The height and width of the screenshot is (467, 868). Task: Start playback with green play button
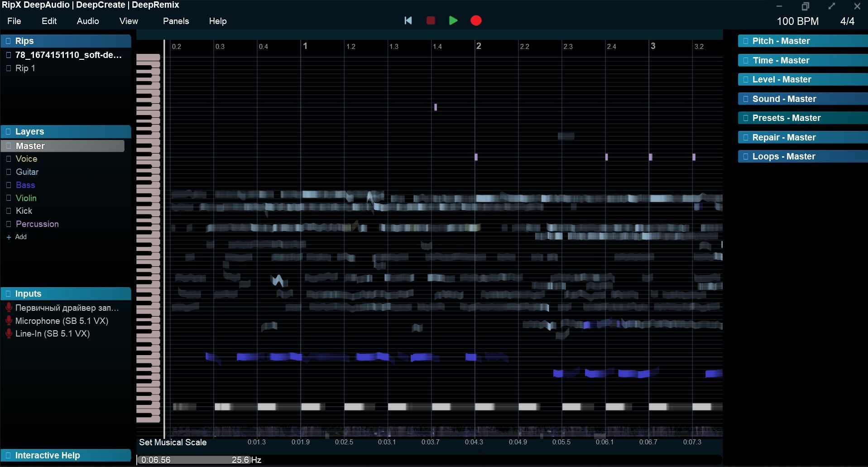[x=453, y=20]
